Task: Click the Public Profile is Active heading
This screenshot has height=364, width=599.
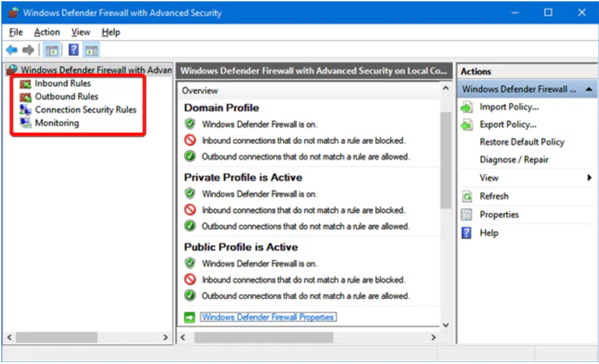Action: point(241,247)
